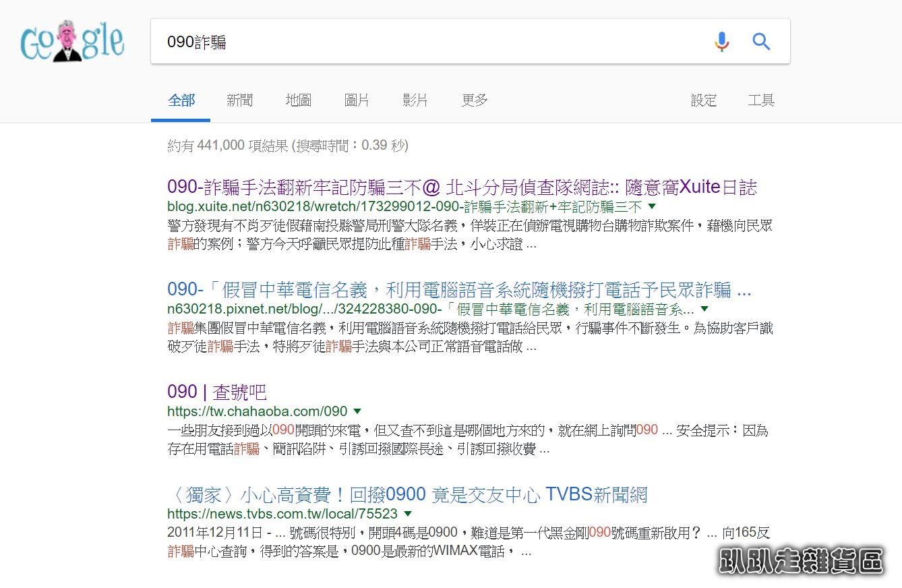This screenshot has height=588, width=902.
Task: Open 設定 search settings
Action: (x=704, y=100)
